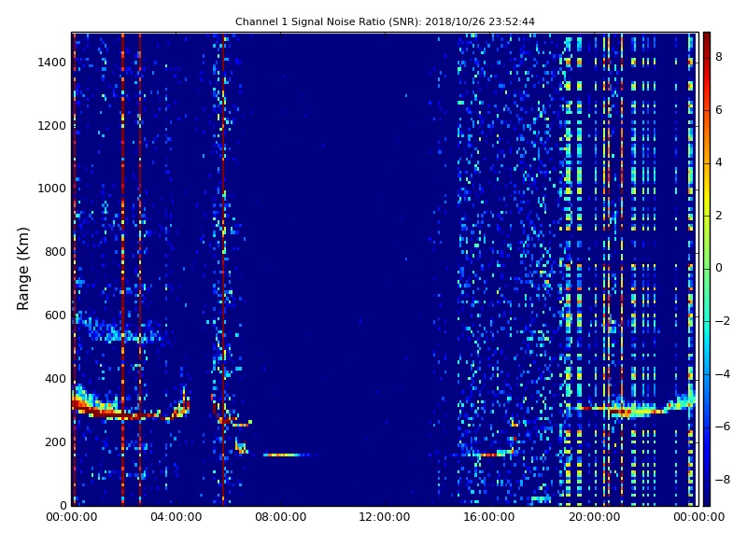Click the 400 range tick label
The width and height of the screenshot is (747, 560).
click(x=55, y=379)
